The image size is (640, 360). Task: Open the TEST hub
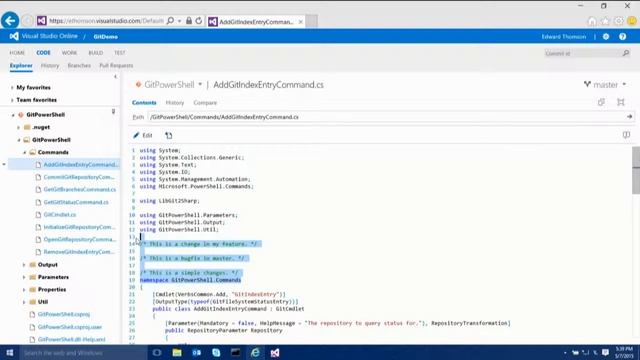click(x=120, y=53)
